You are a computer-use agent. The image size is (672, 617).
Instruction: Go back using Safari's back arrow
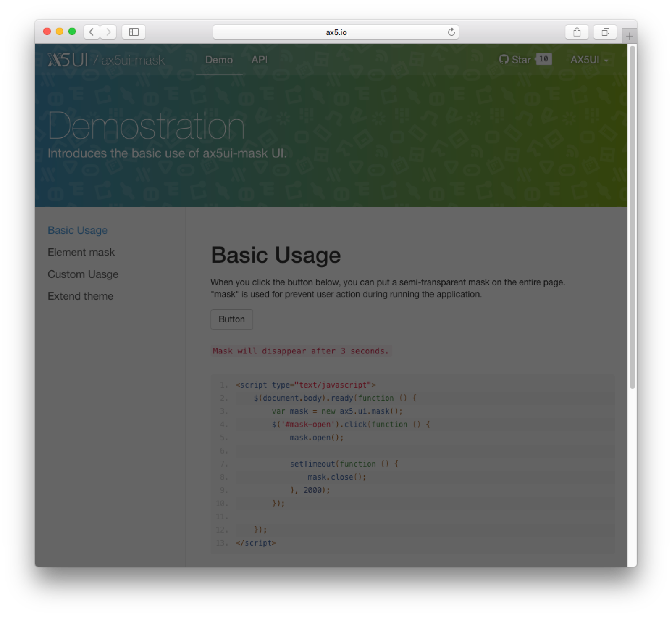[92, 32]
